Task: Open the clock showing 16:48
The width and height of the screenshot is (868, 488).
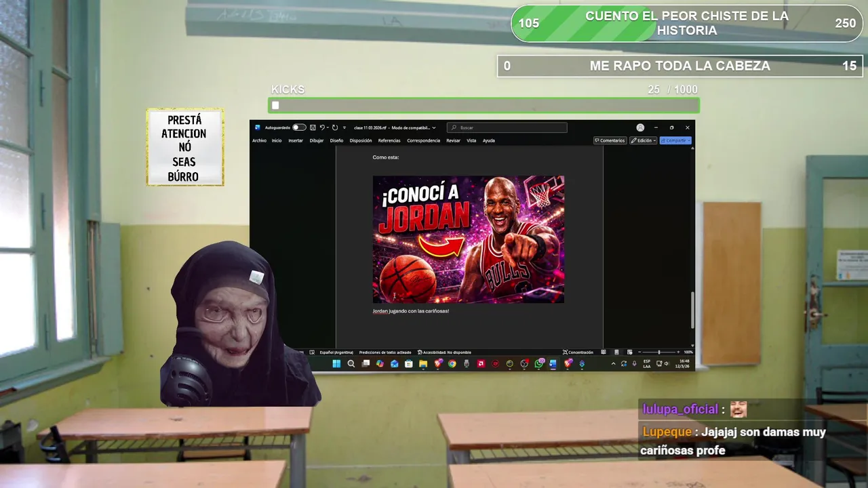Action: coord(684,364)
